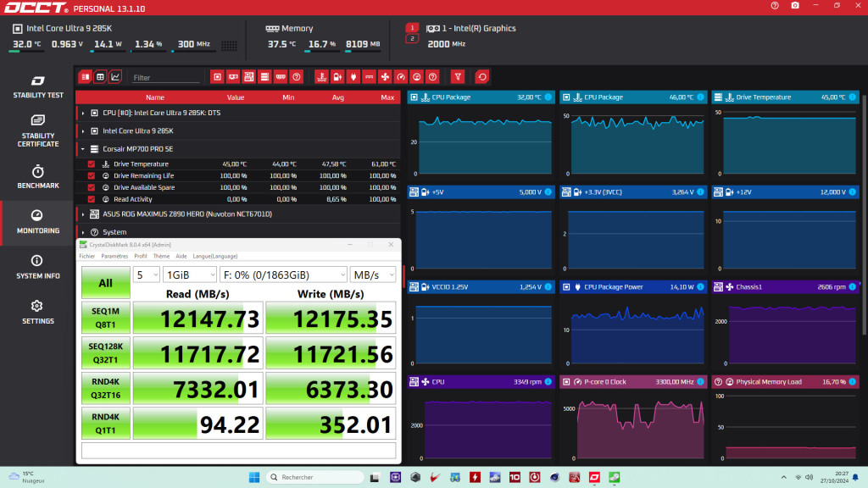Open info for CPU Package Power graph
The image size is (868, 488).
click(x=700, y=287)
